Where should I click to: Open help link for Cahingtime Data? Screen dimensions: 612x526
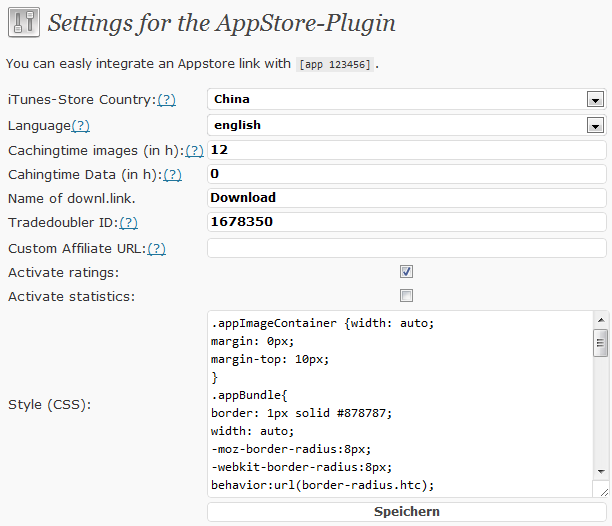click(173, 175)
